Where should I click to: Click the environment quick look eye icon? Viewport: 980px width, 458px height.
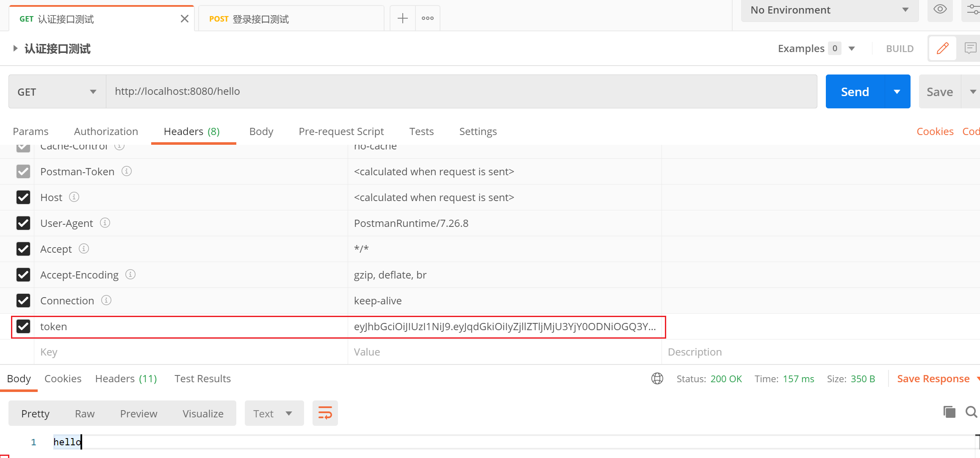click(940, 9)
